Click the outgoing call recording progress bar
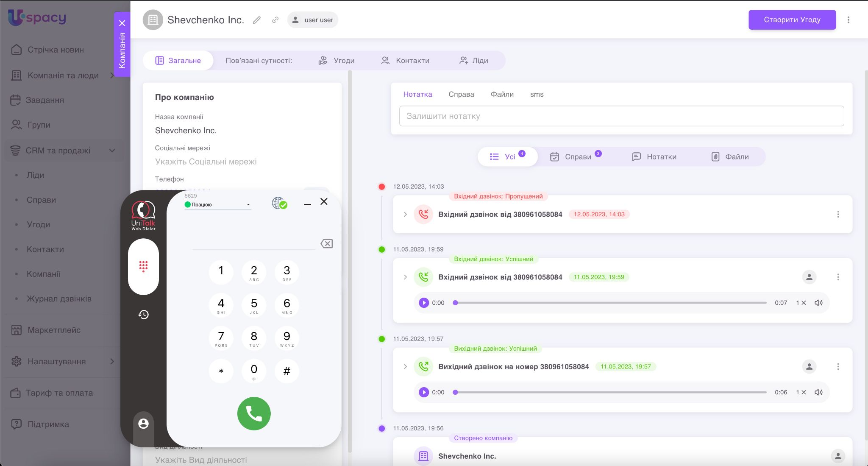The width and height of the screenshot is (868, 466). pyautogui.click(x=610, y=392)
